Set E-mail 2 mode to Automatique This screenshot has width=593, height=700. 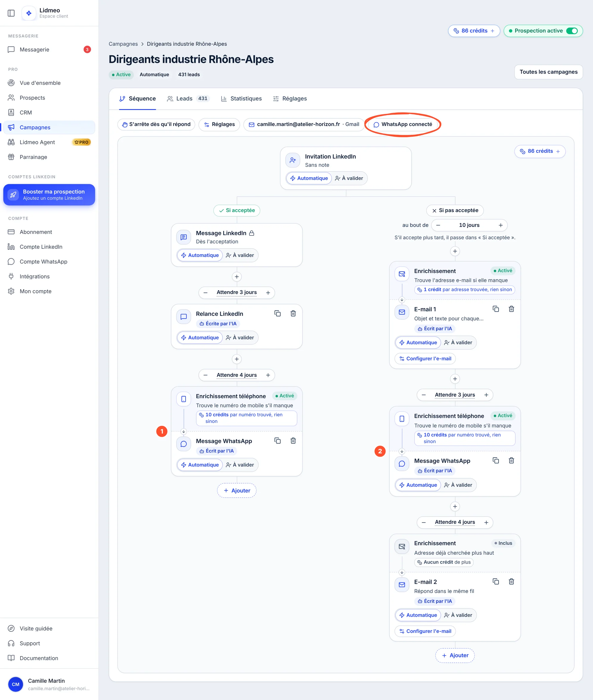[418, 615]
